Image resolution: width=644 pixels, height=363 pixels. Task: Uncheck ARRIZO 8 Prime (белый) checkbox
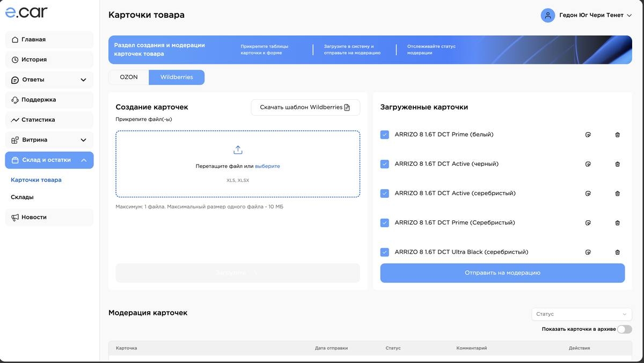coord(384,135)
